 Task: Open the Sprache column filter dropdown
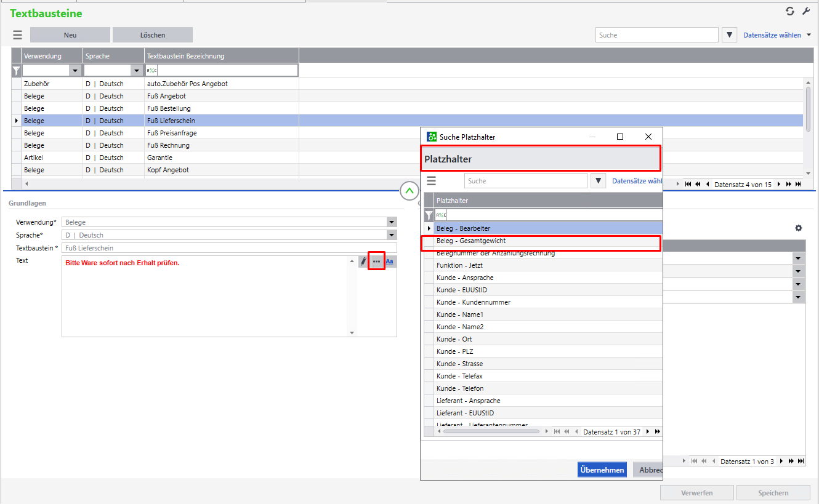pos(137,71)
